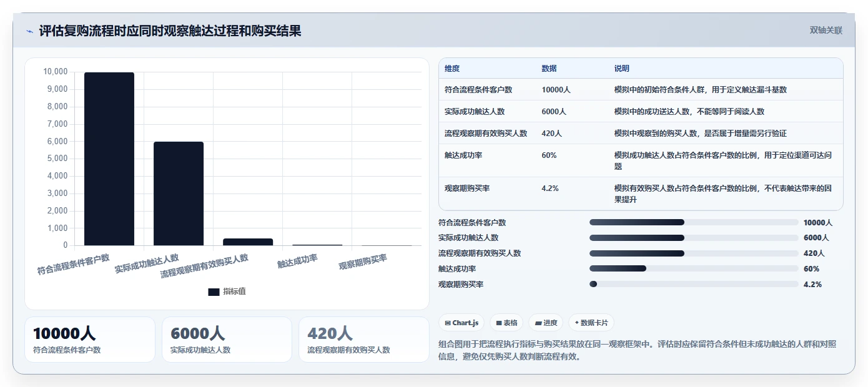This screenshot has width=868, height=387.
Task: Toggle the 指标值 legend swatch
Action: [x=214, y=291]
